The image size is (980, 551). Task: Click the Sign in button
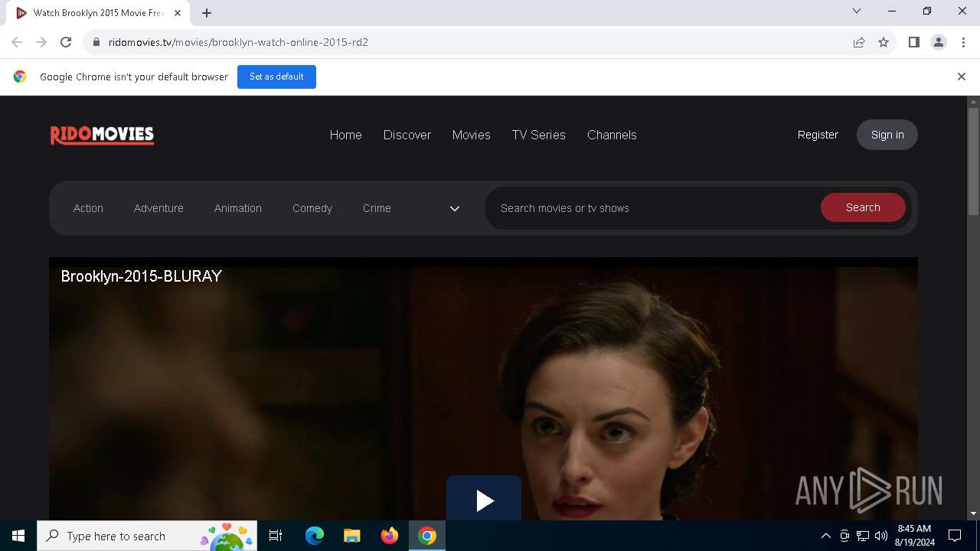click(887, 135)
